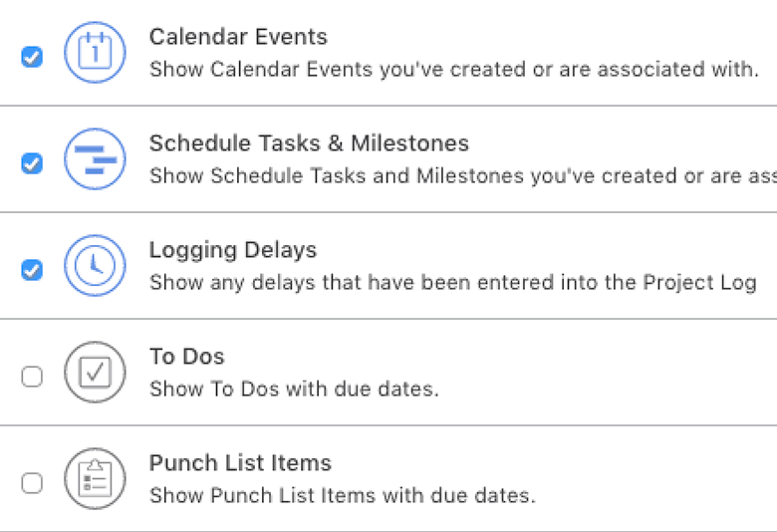The image size is (777, 532).
Task: Check the Punch List Items checkbox
Action: pyautogui.click(x=32, y=483)
